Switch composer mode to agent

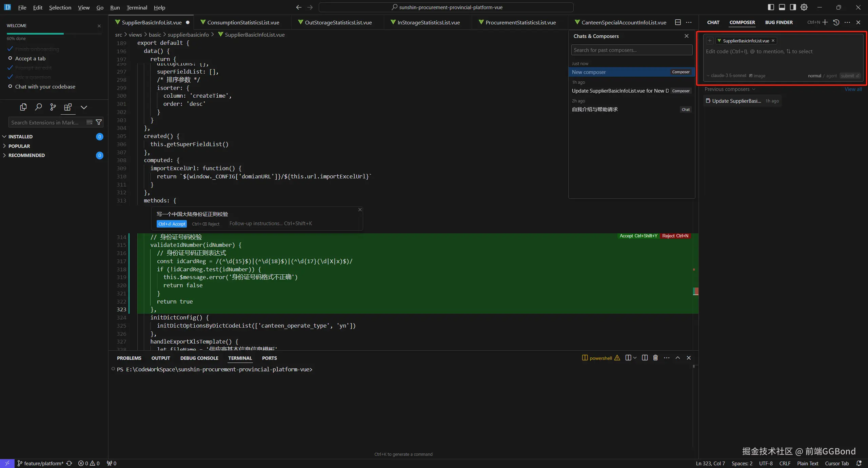point(831,76)
